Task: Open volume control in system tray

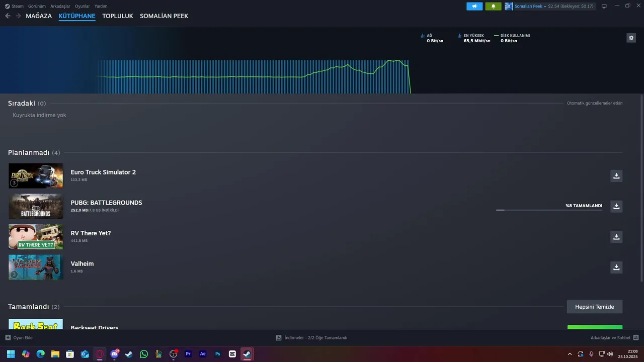Action: point(610,354)
